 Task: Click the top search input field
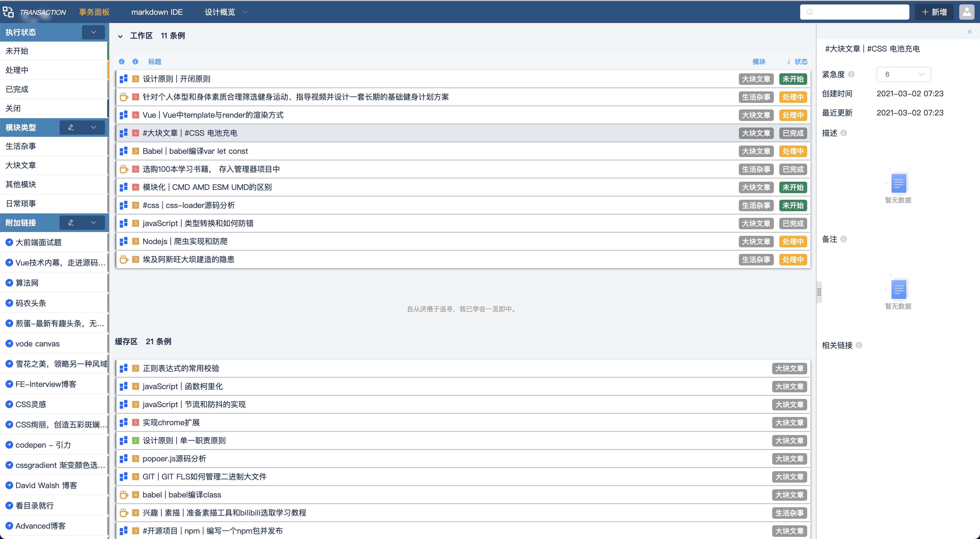point(854,12)
